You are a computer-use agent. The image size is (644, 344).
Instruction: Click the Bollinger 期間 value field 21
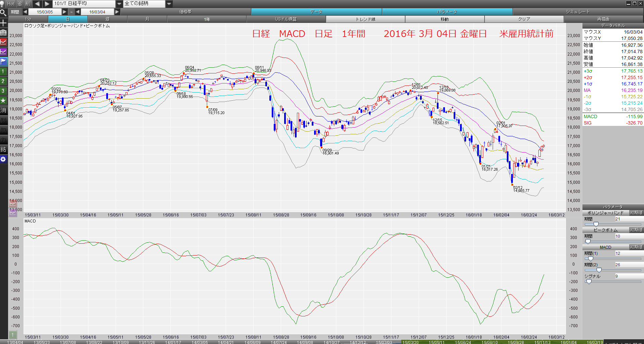click(x=629, y=219)
